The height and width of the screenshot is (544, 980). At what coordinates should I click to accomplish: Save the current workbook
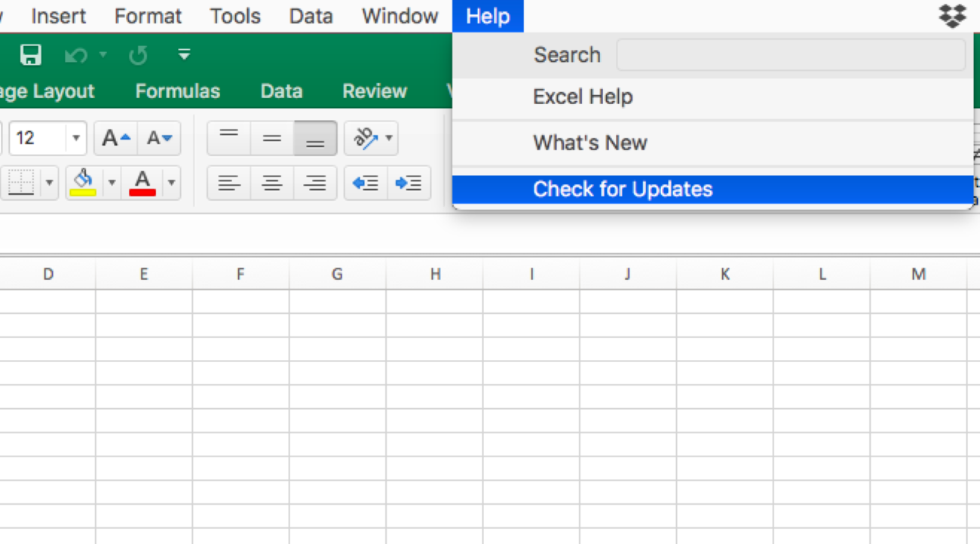click(30, 54)
